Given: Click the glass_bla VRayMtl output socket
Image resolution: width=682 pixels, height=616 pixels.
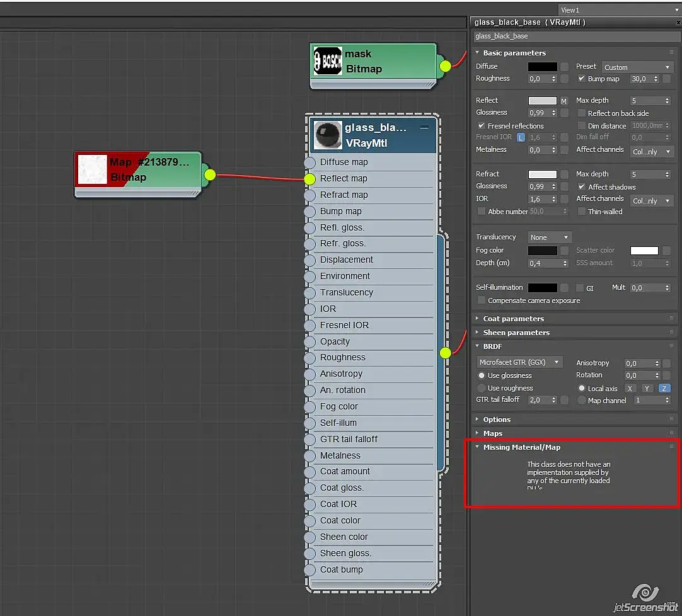Looking at the screenshot, I should pyautogui.click(x=445, y=353).
